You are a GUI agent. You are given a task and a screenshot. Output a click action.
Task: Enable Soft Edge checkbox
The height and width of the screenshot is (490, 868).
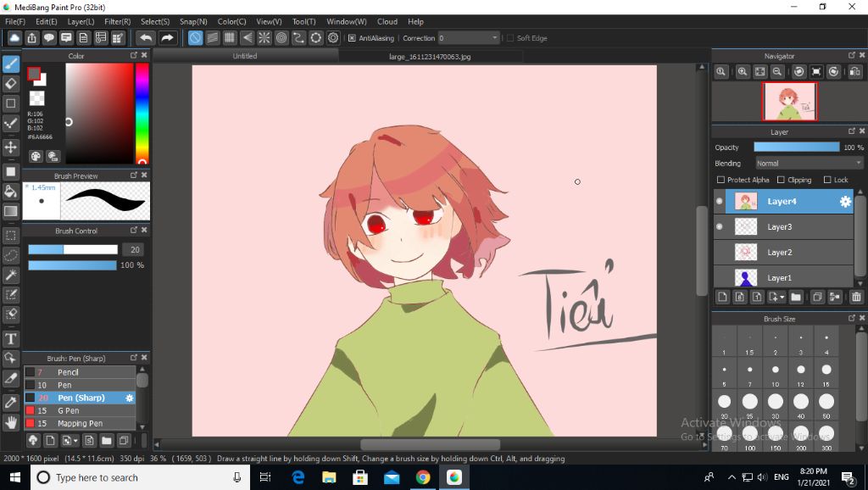pyautogui.click(x=510, y=38)
